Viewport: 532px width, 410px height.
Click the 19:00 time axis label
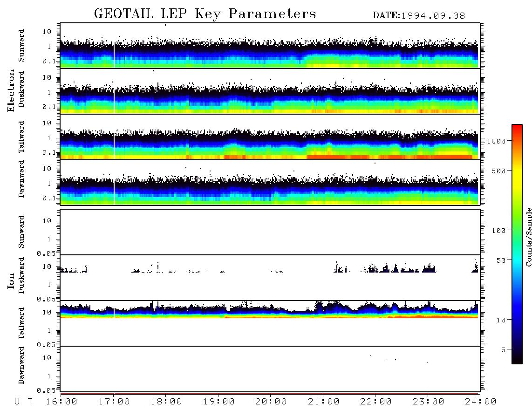[219, 402]
